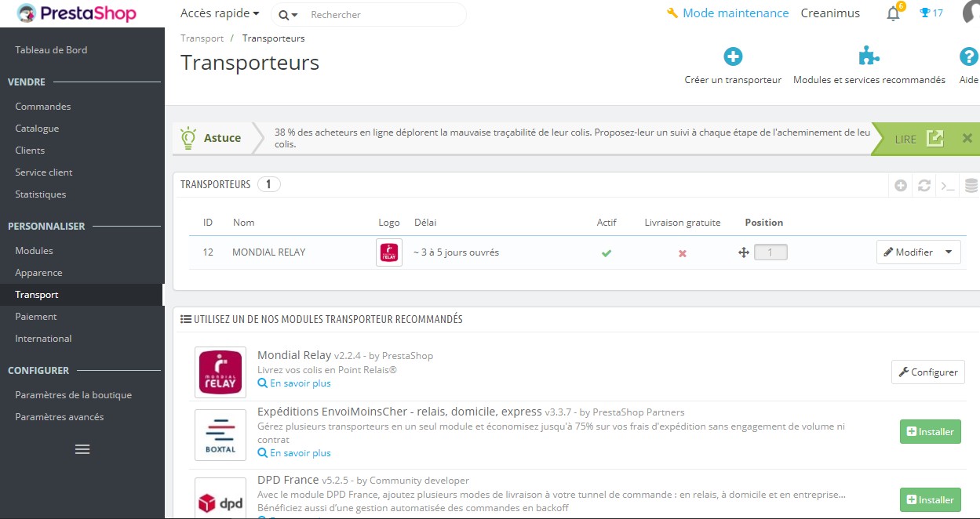Click the Creanimus shop name link
The image size is (980, 519).
[x=830, y=13]
